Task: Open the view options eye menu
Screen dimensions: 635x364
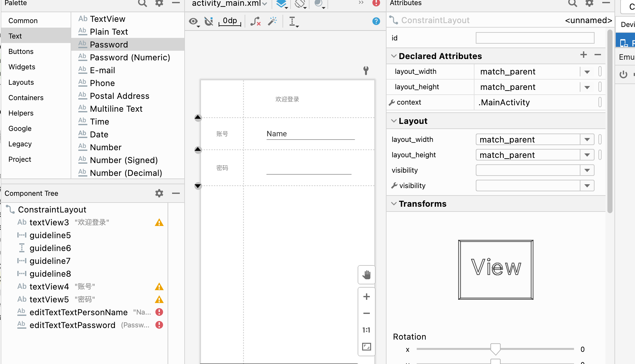Action: click(x=194, y=21)
